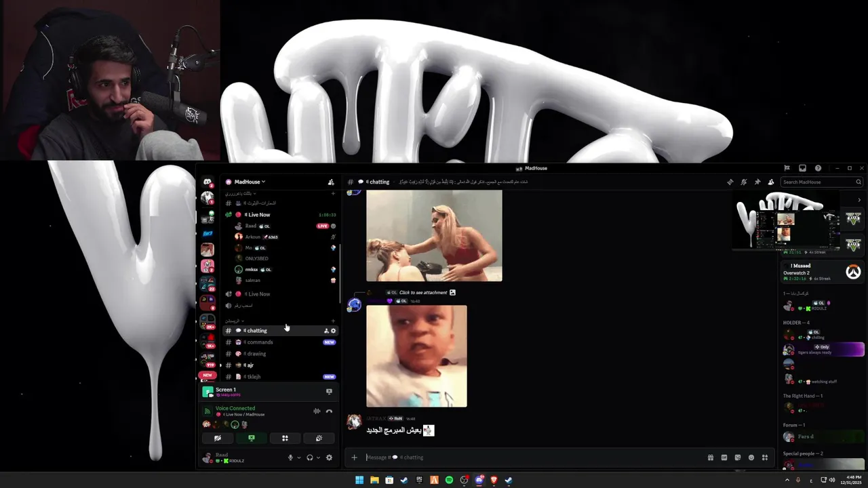Deafen with the headphones icon
This screenshot has height=488, width=868.
(x=310, y=457)
